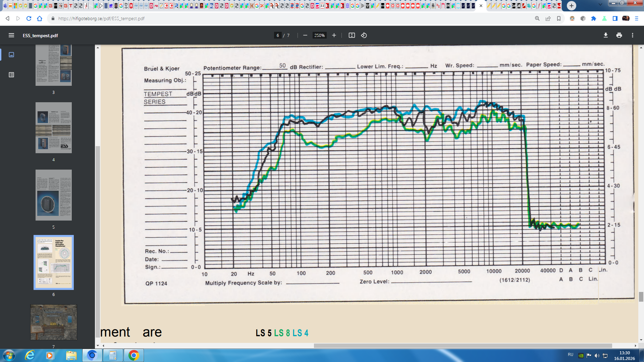Image resolution: width=644 pixels, height=362 pixels.
Task: Select page 7 thumbnail
Action: click(x=54, y=322)
